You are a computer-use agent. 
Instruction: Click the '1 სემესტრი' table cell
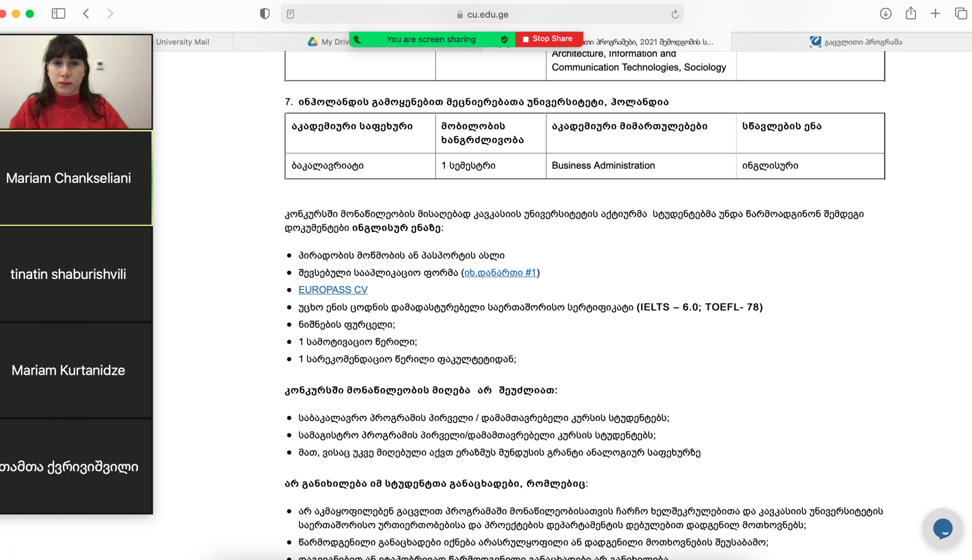[491, 166]
